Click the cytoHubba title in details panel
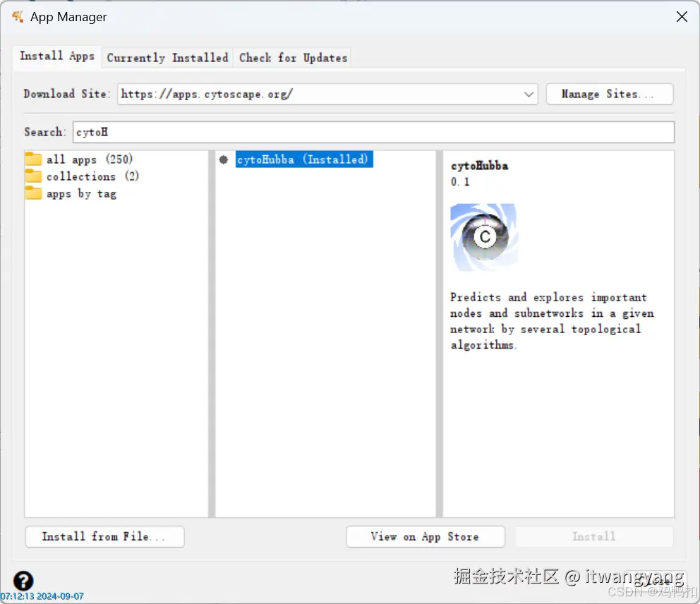Image resolution: width=700 pixels, height=604 pixels. tap(479, 166)
